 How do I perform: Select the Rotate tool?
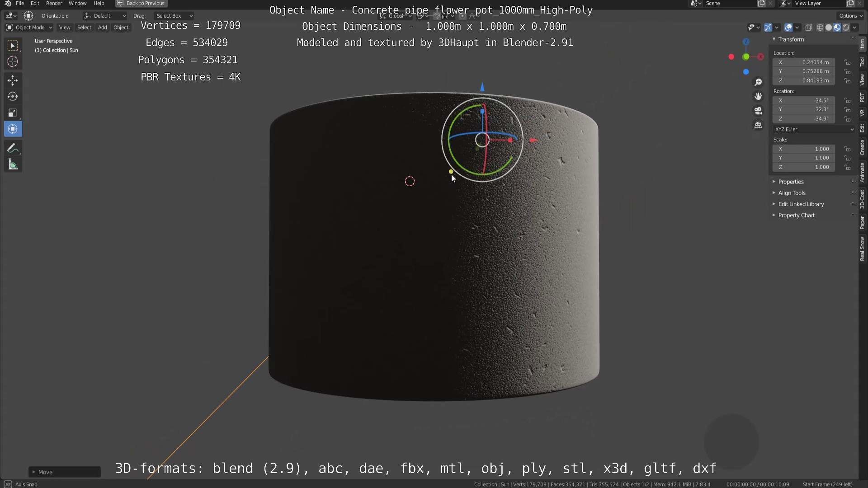(x=13, y=97)
